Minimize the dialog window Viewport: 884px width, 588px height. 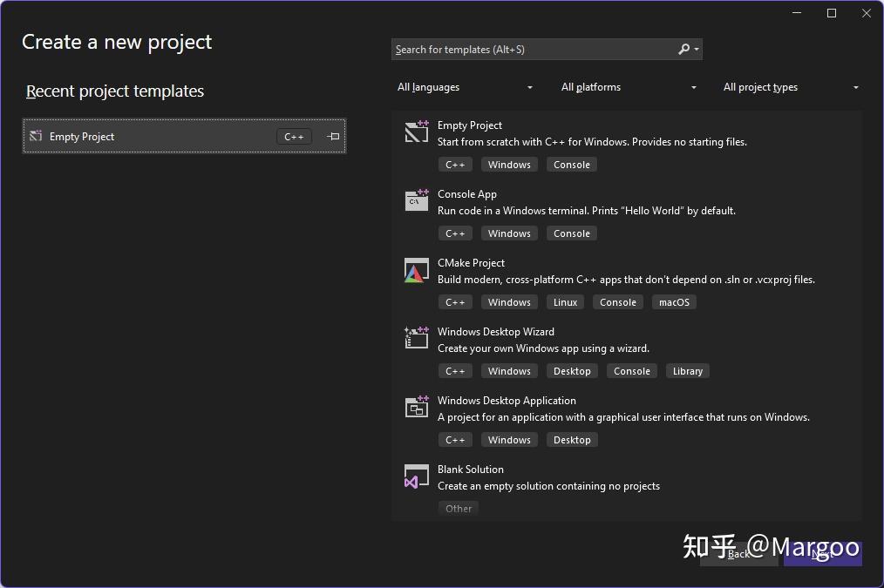pos(797,13)
